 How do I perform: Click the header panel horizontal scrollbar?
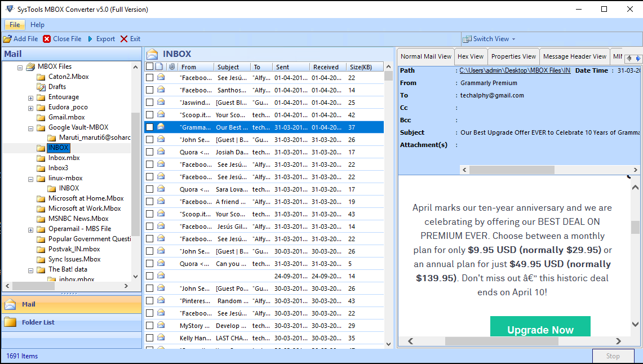(511, 170)
